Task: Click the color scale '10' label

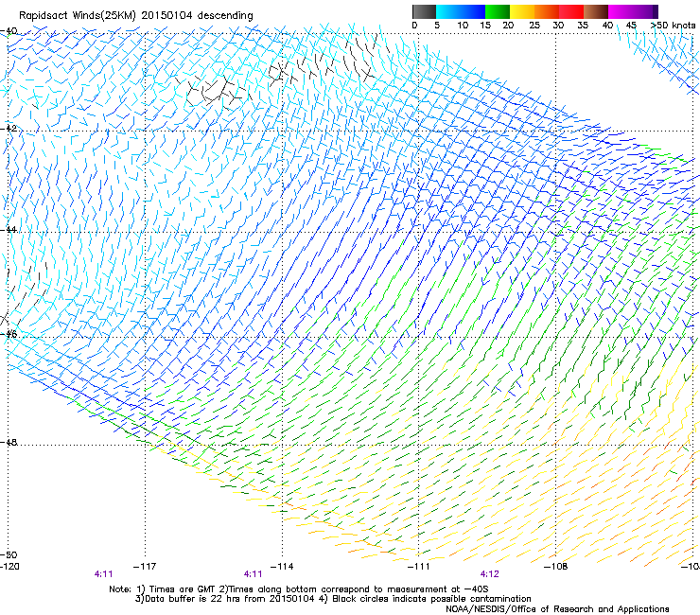Action: coord(463,26)
